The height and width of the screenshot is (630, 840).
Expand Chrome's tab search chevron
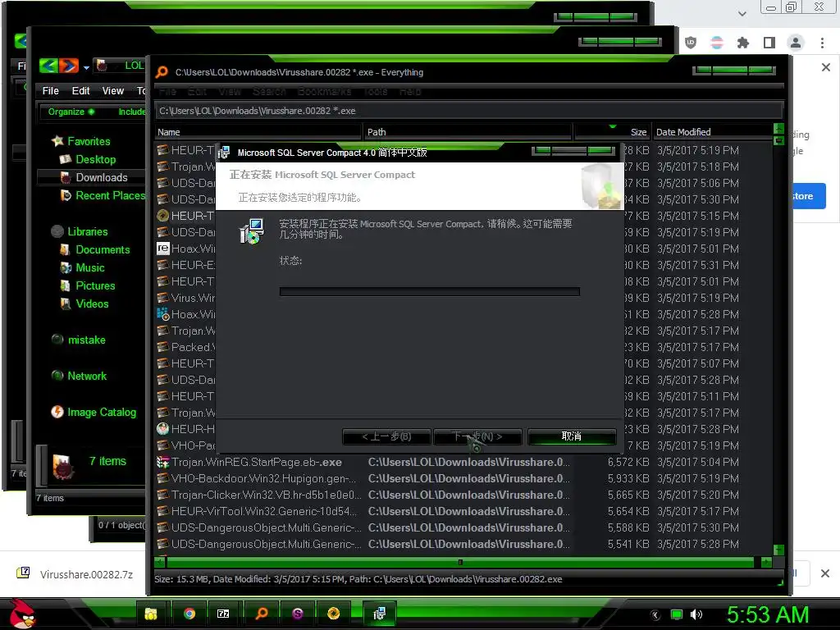pyautogui.click(x=742, y=13)
